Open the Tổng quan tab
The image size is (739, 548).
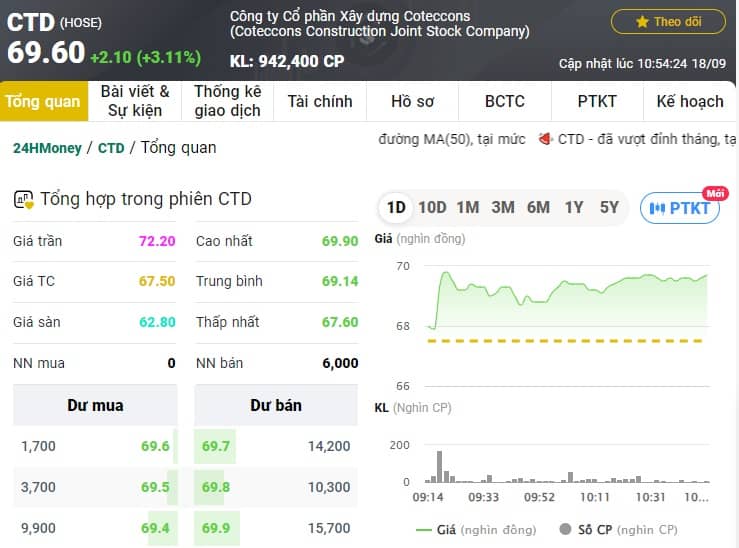[43, 101]
